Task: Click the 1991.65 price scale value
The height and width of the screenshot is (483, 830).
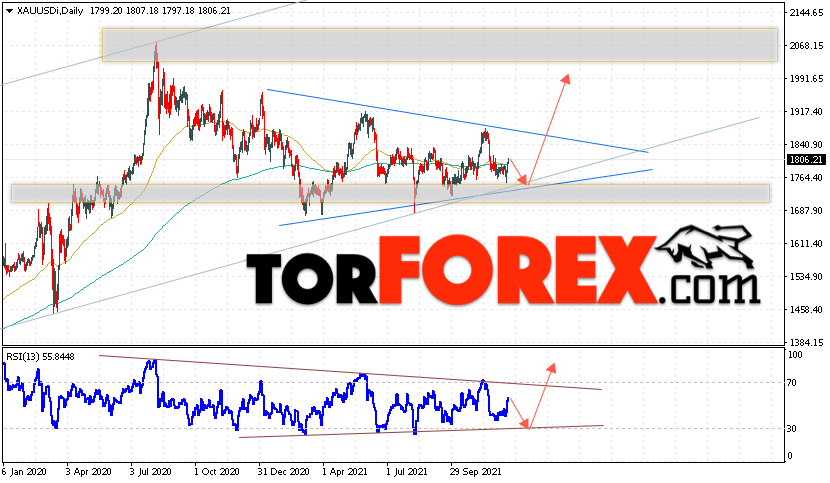Action: tap(806, 78)
